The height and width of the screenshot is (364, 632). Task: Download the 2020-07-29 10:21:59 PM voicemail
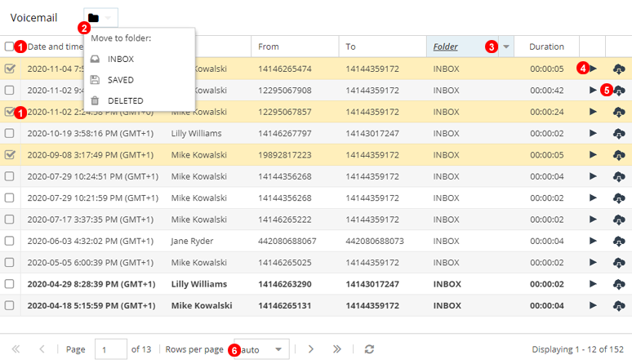pyautogui.click(x=619, y=198)
